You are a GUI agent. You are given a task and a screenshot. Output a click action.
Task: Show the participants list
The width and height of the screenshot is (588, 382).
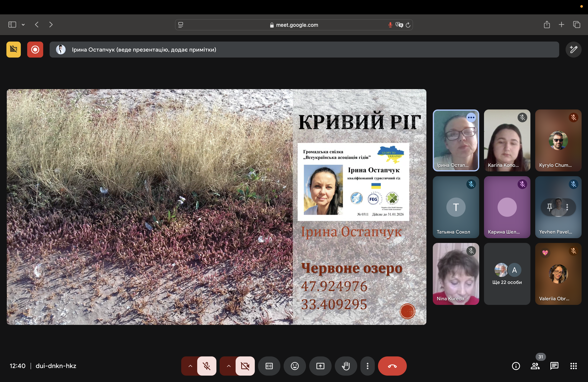tap(535, 366)
